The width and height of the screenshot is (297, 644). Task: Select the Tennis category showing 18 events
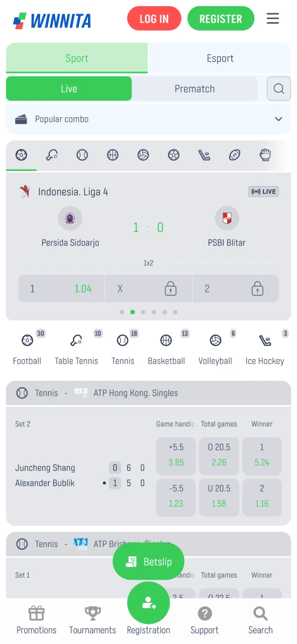point(123,347)
